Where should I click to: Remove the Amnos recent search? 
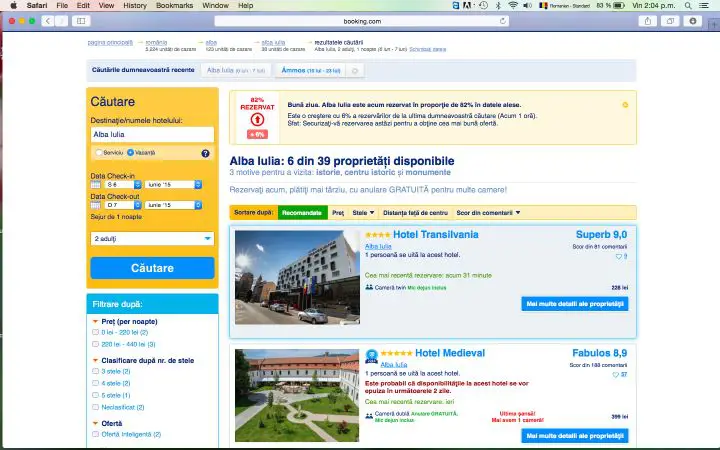point(354,71)
